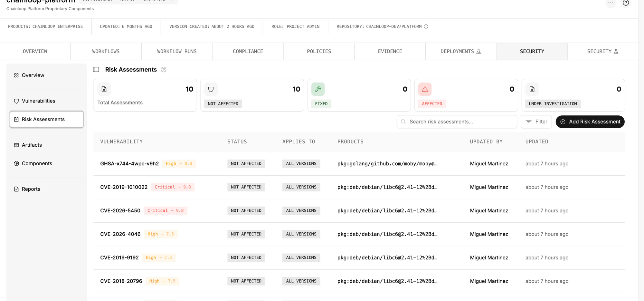
Task: Click the document search icon on Under Investigation card
Action: [x=532, y=89]
